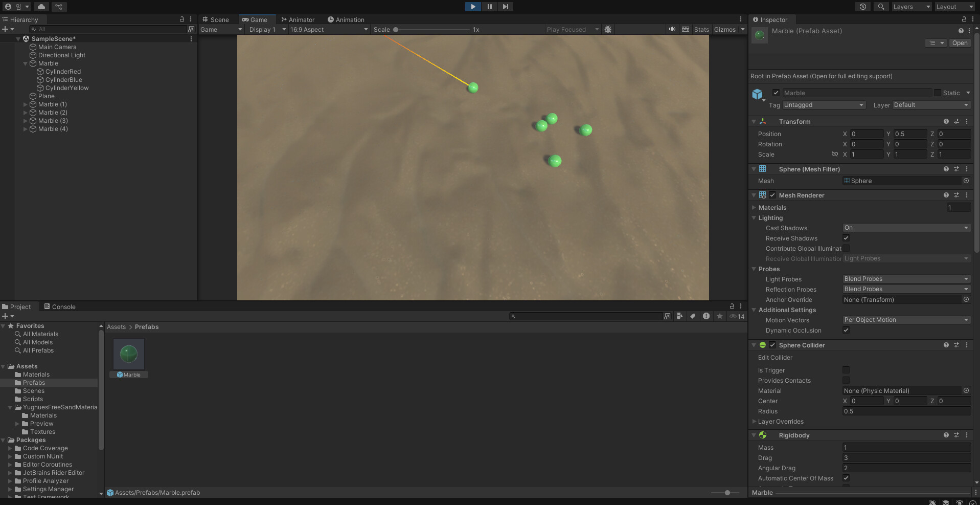
Task: Disable the Receive Shadows checkbox
Action: pyautogui.click(x=846, y=238)
